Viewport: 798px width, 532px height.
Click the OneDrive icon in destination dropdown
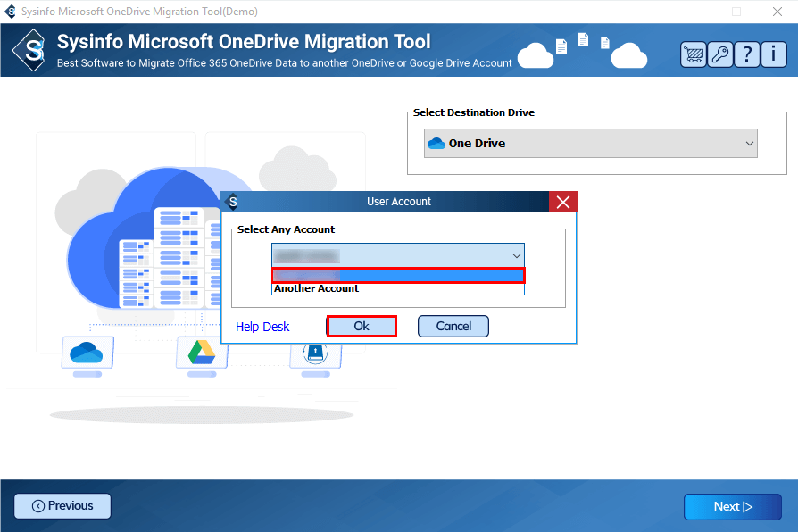tap(436, 144)
